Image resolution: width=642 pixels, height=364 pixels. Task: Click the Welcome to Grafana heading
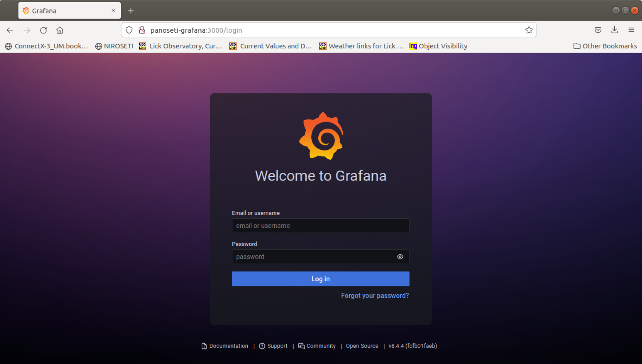point(321,176)
